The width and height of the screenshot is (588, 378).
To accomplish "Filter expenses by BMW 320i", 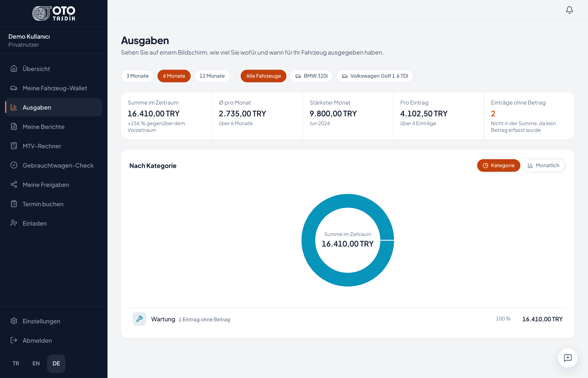I will (311, 76).
